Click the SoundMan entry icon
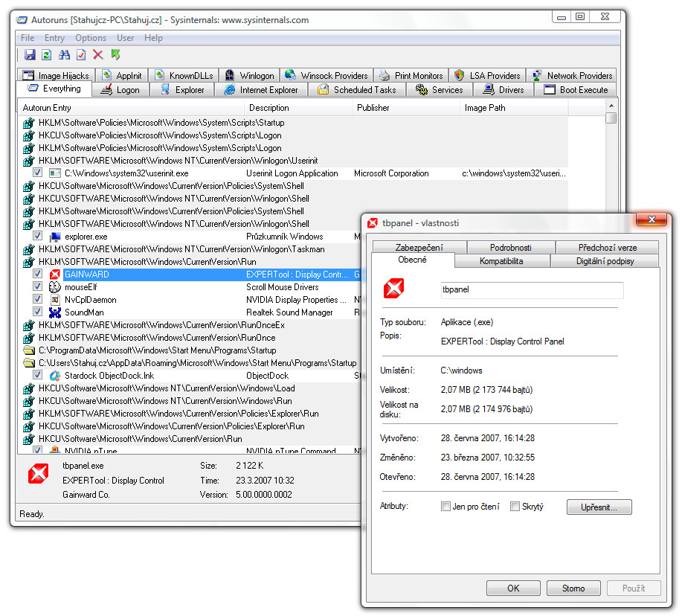Image resolution: width=682 pixels, height=616 pixels. click(x=55, y=312)
